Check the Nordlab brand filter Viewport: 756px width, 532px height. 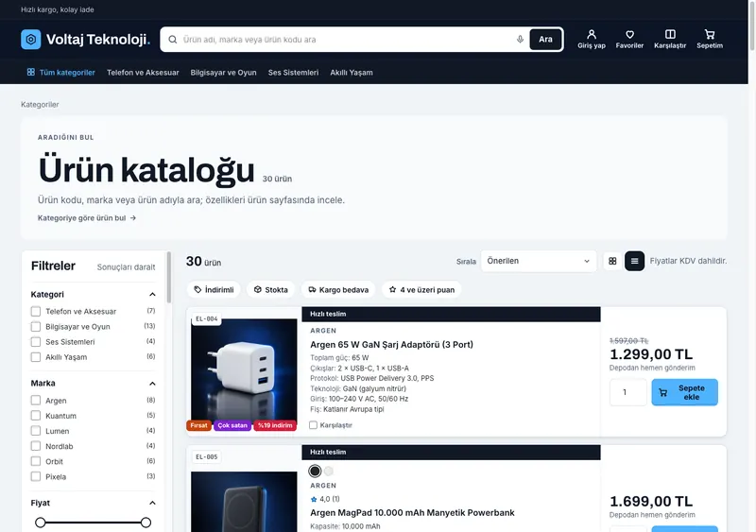36,446
